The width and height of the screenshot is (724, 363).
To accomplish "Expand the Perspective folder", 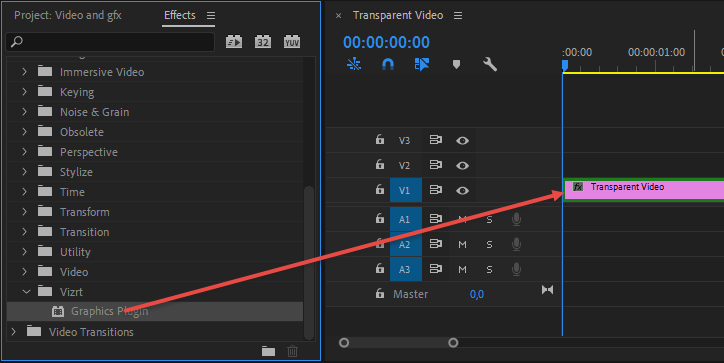I will (x=24, y=152).
